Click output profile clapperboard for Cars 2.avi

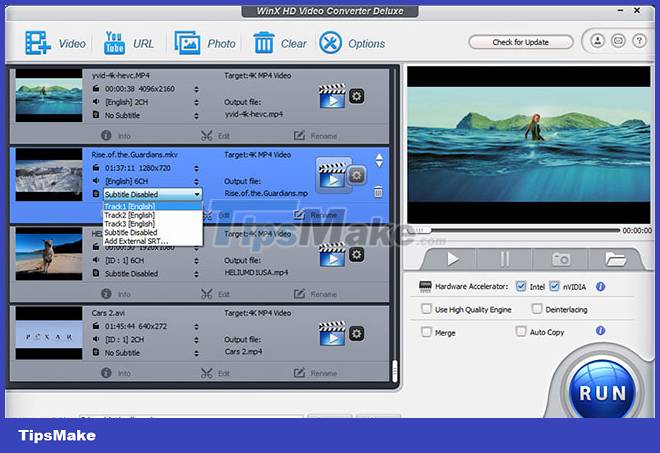(332, 333)
